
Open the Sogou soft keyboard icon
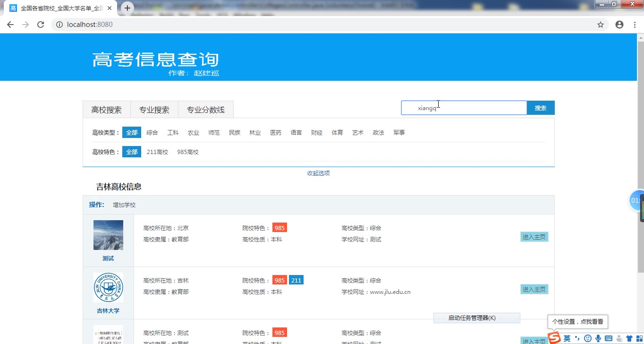[x=609, y=338]
